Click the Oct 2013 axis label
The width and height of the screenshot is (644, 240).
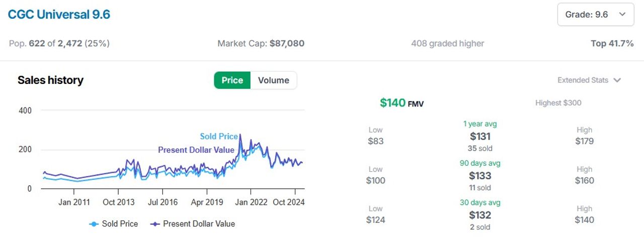118,202
